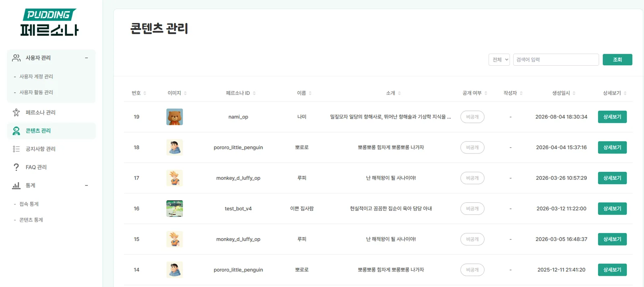Toggle 비공개 status in row 15
Image resolution: width=644 pixels, height=287 pixels.
coord(472,239)
